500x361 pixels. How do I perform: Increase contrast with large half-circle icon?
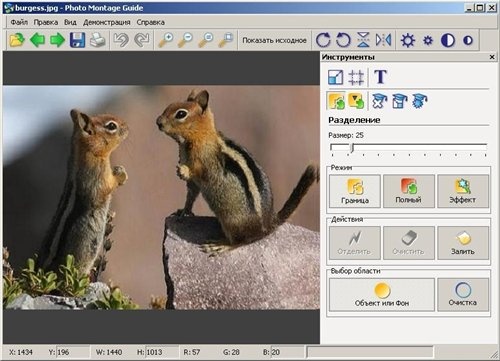coord(448,40)
